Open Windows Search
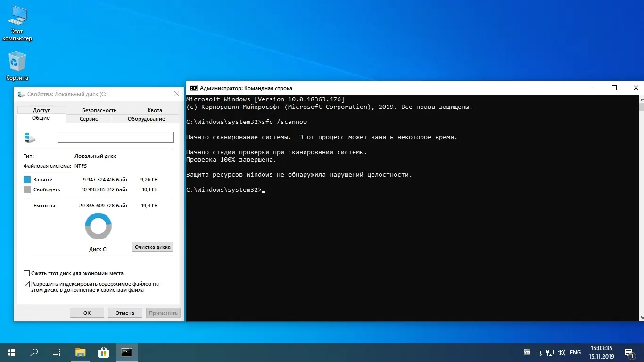The image size is (644, 362). [33, 352]
